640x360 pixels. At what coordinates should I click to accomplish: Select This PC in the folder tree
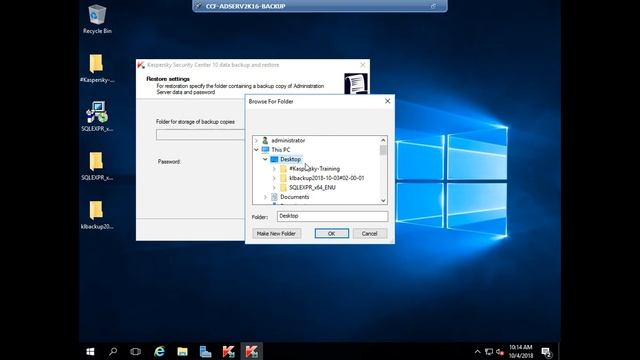[x=280, y=150]
